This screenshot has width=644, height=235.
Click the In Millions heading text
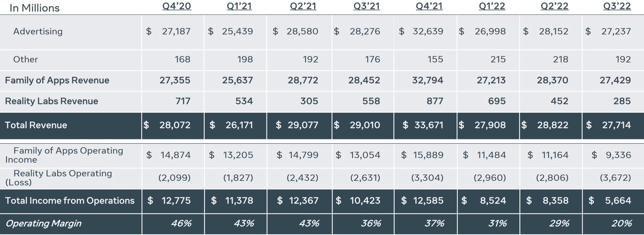coord(34,8)
